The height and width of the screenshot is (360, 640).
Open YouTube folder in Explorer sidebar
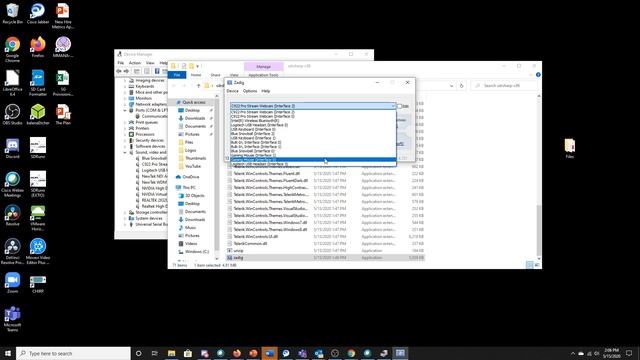coord(193,166)
